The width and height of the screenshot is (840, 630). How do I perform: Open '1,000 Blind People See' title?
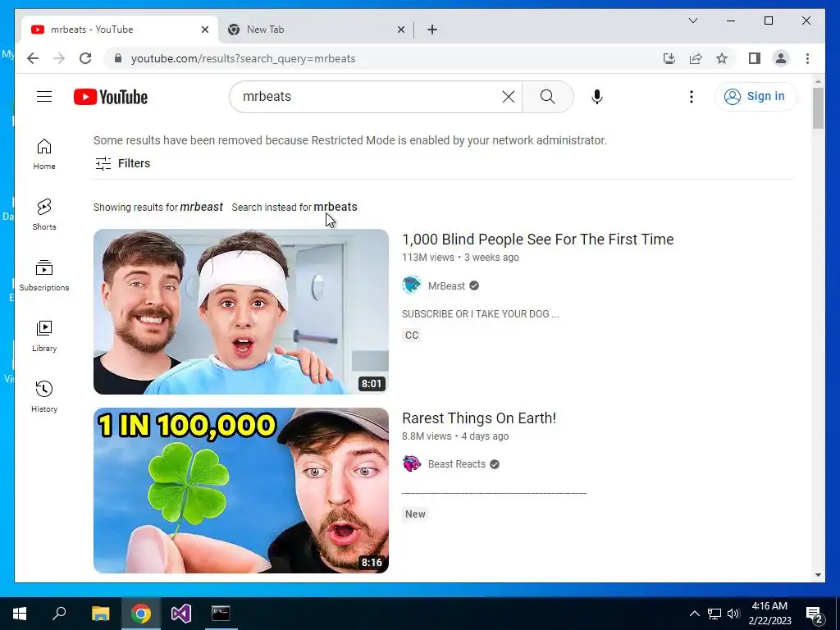538,240
